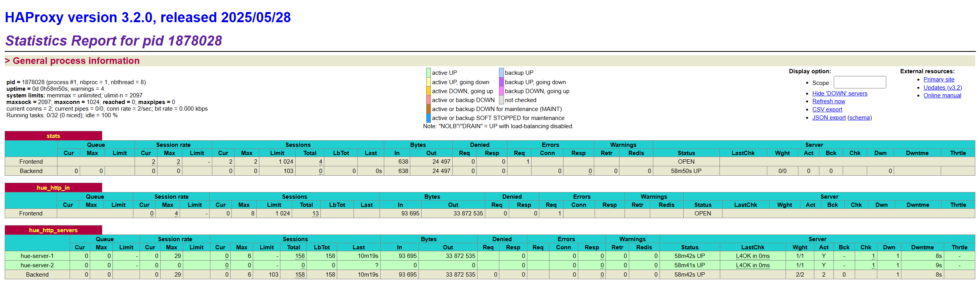Click hue_http_in frontend total sessions 13

(315, 213)
